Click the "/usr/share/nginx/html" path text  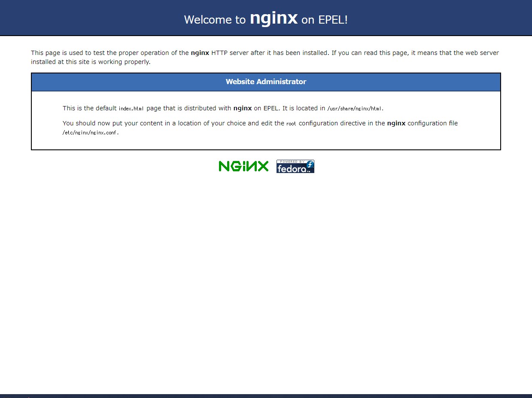(x=355, y=109)
